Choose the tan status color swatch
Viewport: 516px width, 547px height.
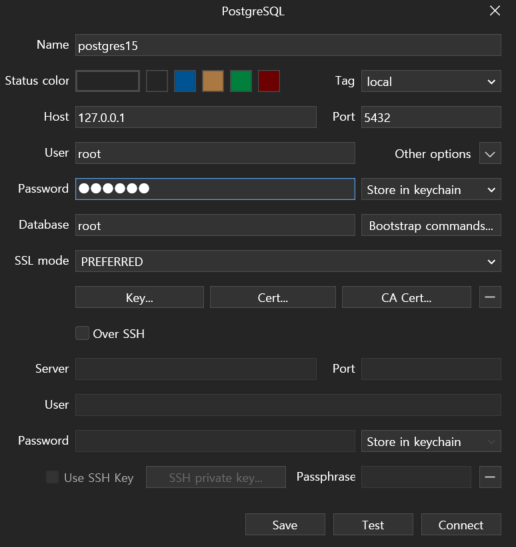coord(213,81)
